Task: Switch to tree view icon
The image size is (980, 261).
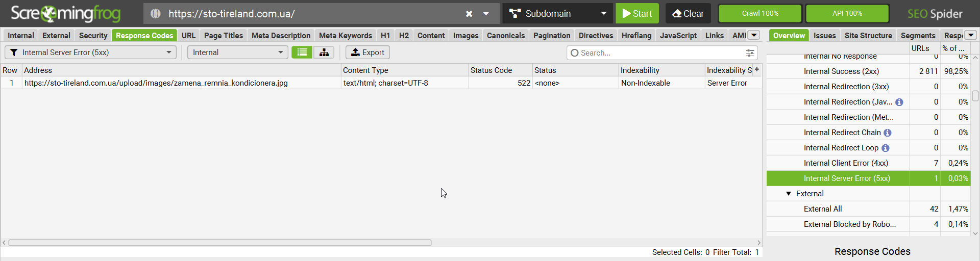Action: point(324,53)
